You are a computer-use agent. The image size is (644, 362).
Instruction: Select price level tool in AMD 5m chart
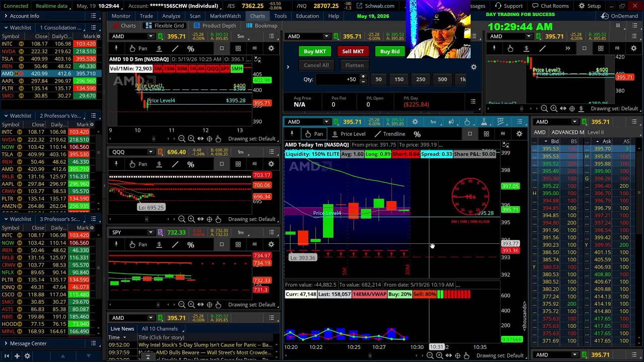159,48
